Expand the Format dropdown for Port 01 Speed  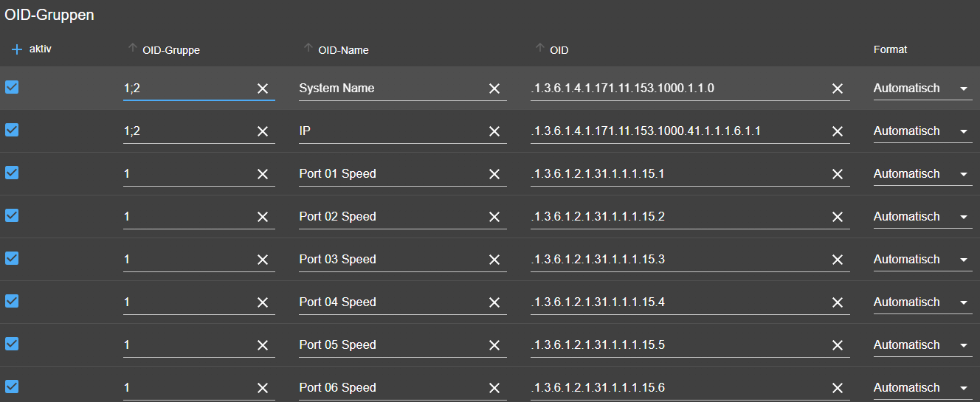tap(964, 174)
